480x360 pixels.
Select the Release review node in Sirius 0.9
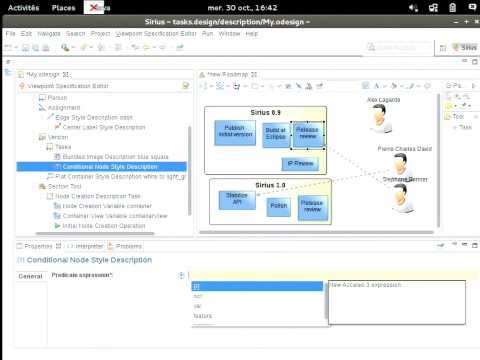point(307,135)
